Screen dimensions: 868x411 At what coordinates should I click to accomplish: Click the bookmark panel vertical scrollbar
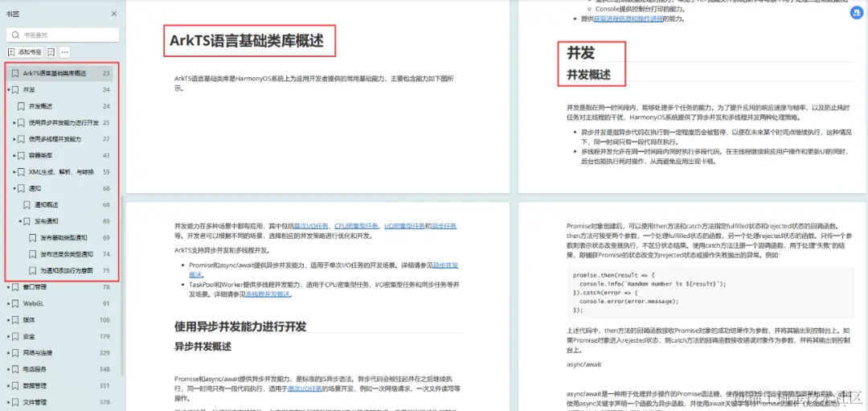[x=122, y=286]
